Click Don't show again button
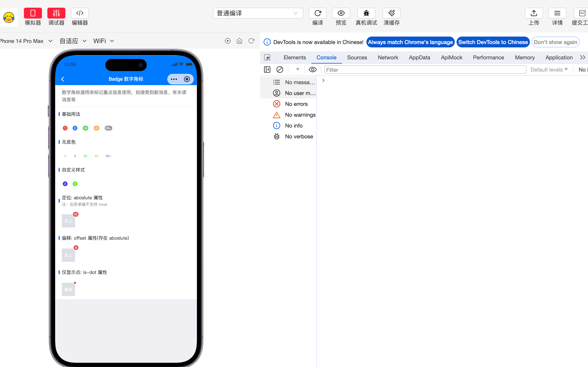Screen dimensions: 588x367 pos(555,42)
